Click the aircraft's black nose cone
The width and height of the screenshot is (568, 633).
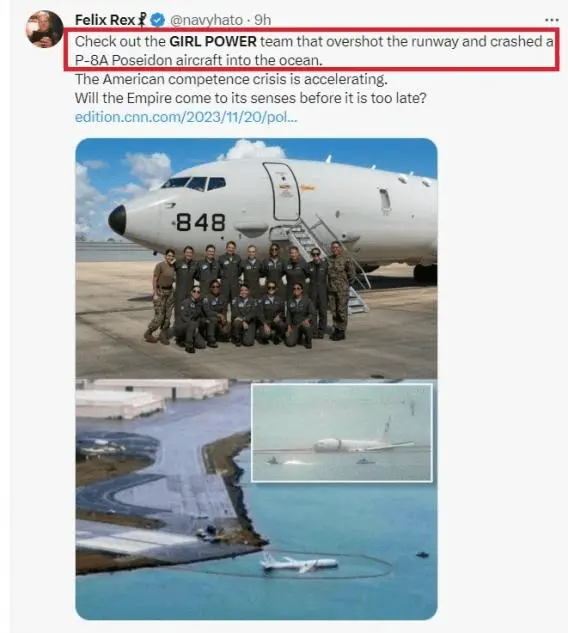point(117,220)
